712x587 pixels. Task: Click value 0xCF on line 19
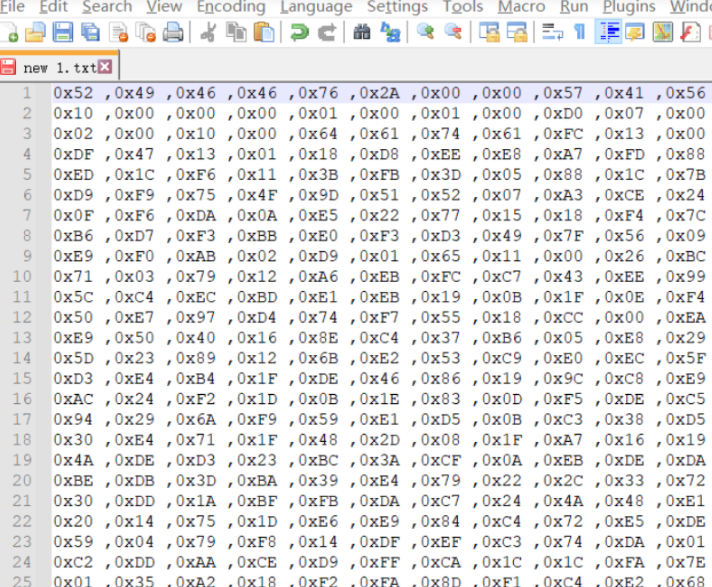(441, 460)
